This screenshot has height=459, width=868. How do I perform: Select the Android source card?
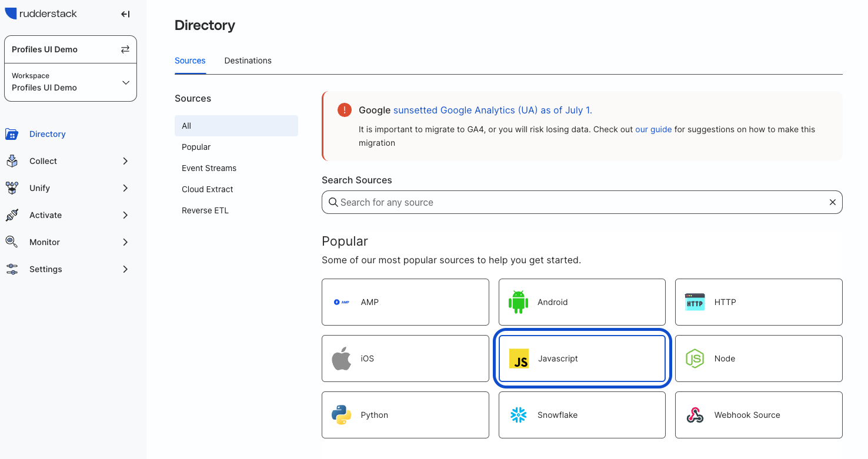tap(582, 302)
